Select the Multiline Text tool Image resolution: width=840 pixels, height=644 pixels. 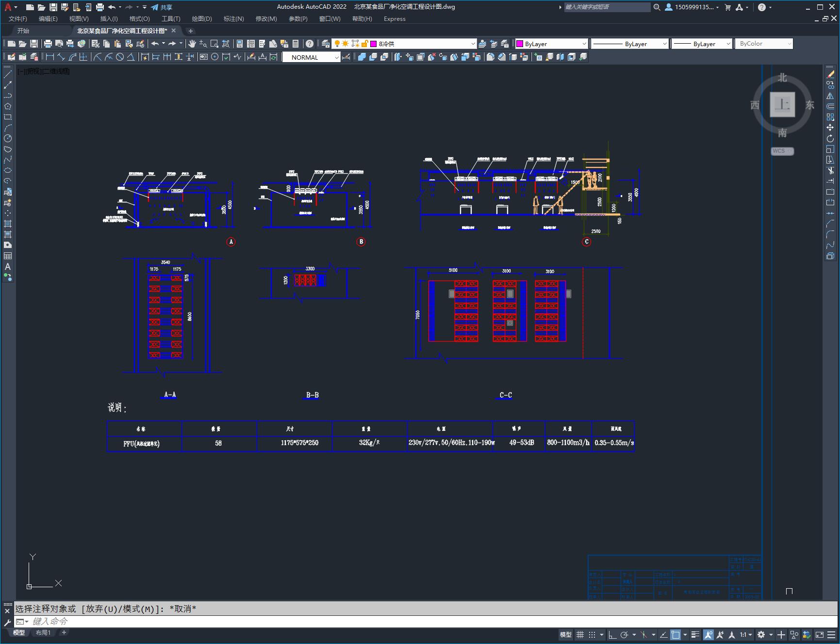coord(8,267)
